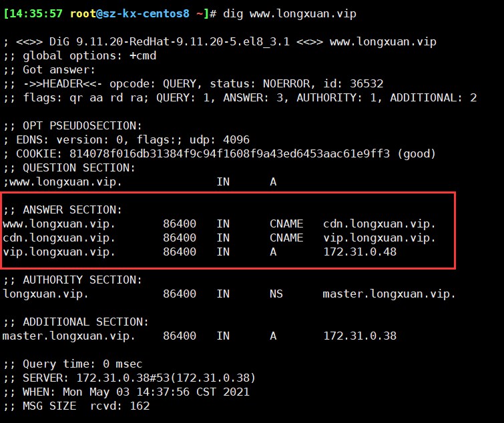Click the additional section IP 172.31.0.38

pyautogui.click(x=360, y=336)
